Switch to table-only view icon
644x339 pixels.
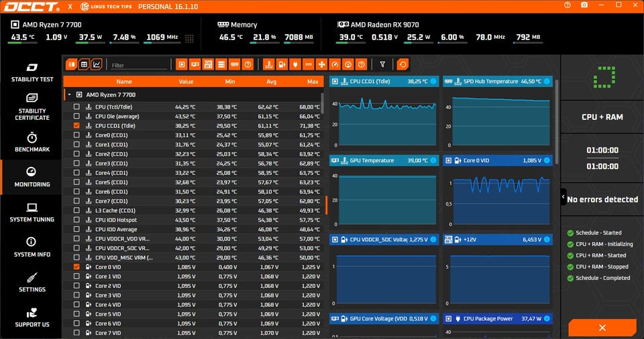(x=84, y=64)
